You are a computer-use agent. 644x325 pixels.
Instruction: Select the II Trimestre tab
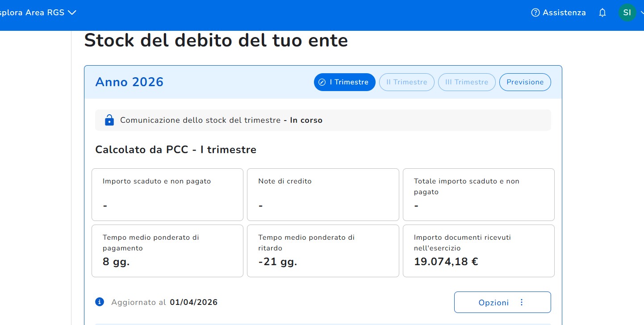(406, 82)
